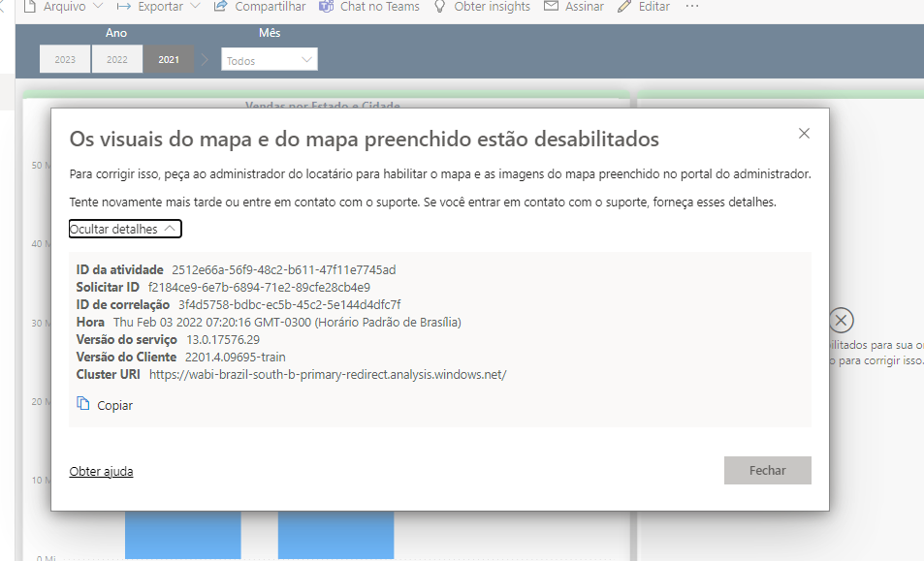Click the Compartilhar share icon
The width and height of the screenshot is (924, 561).
point(220,7)
